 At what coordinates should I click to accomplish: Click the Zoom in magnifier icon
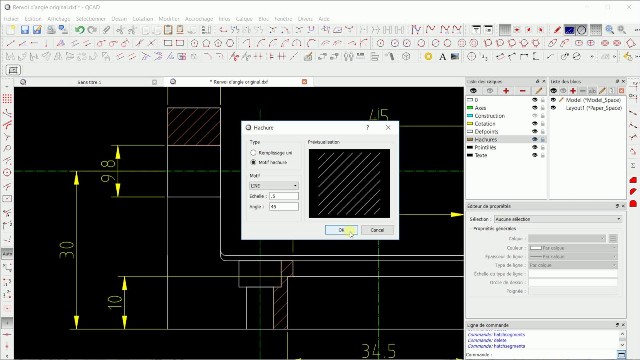pyautogui.click(x=609, y=30)
